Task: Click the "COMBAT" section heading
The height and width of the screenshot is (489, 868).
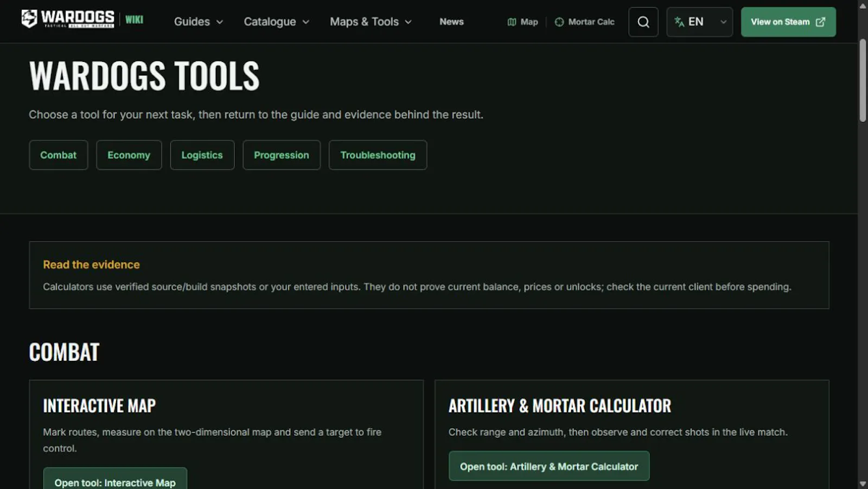Action: coord(64,352)
